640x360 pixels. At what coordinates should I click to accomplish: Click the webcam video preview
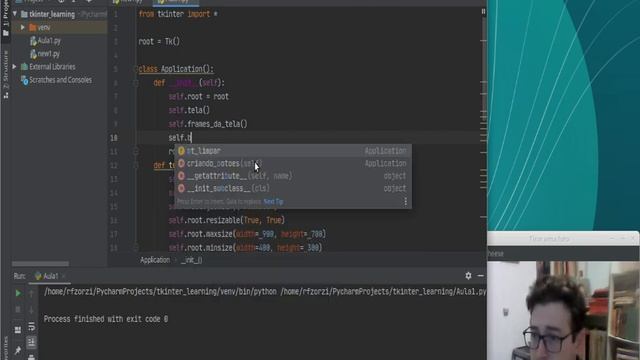[x=563, y=311]
